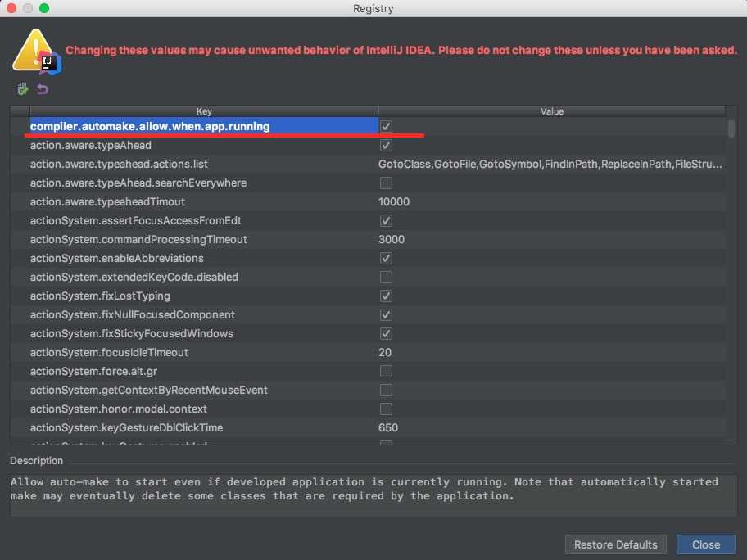Click the Description text area
747x560 pixels.
tap(373, 495)
